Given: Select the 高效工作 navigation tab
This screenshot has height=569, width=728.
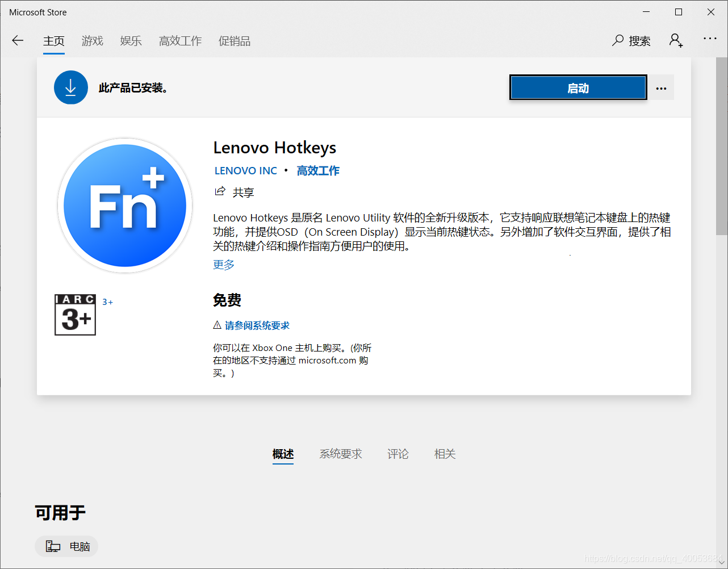Looking at the screenshot, I should [181, 41].
